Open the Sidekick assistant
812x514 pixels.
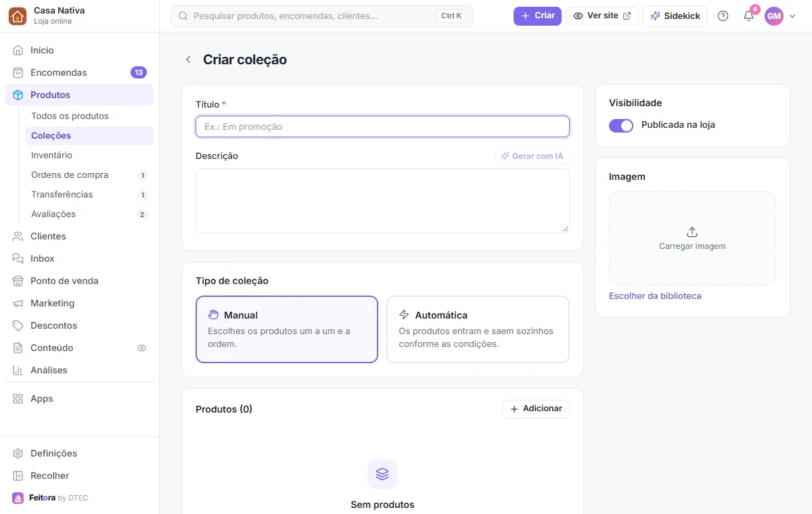(x=675, y=16)
